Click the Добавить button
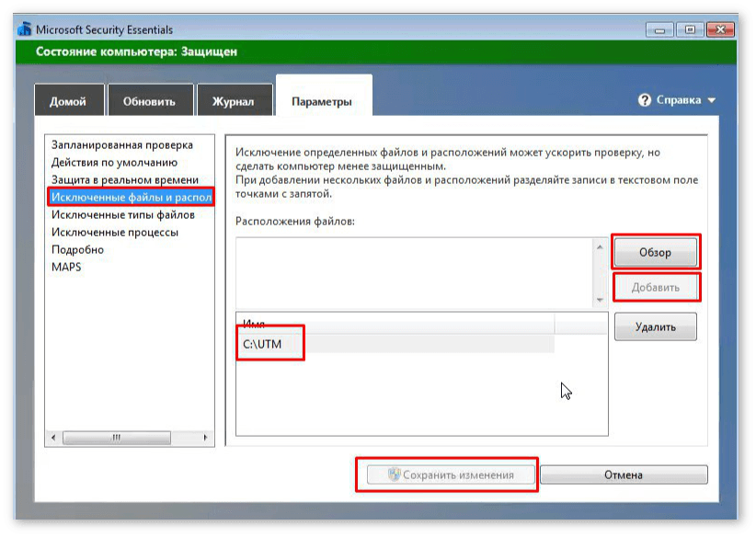The height and width of the screenshot is (537, 756). point(656,287)
